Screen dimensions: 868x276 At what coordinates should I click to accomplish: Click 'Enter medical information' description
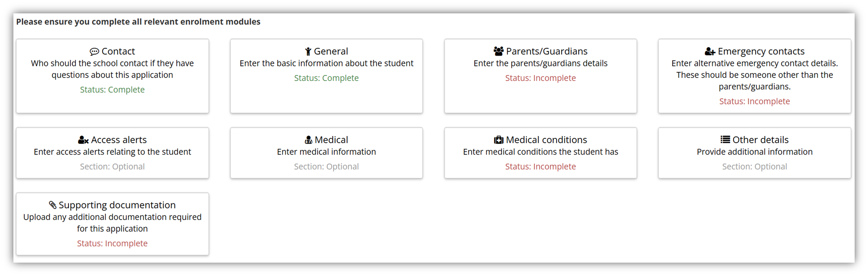326,152
